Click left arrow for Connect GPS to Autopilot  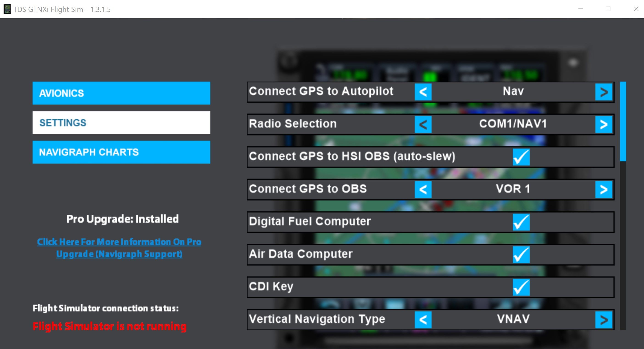point(423,92)
